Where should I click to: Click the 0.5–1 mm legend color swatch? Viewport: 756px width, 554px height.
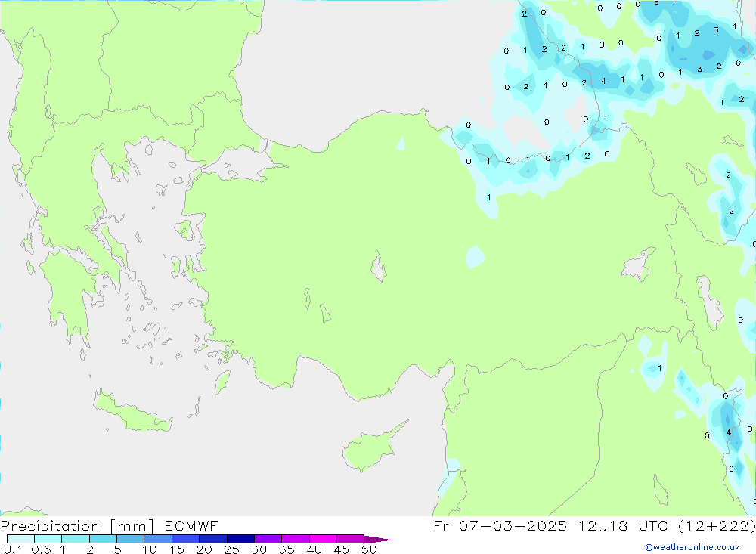(48, 539)
